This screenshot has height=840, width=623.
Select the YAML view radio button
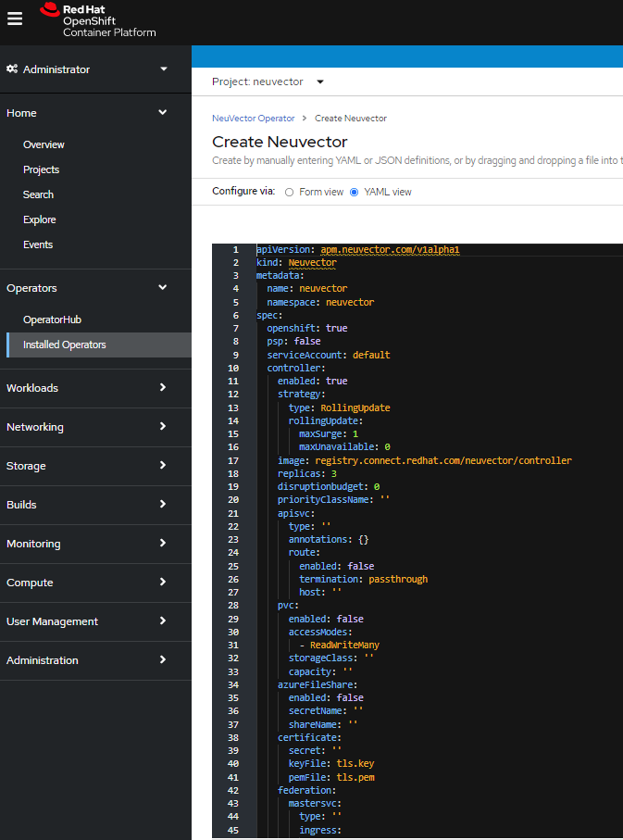click(x=354, y=193)
